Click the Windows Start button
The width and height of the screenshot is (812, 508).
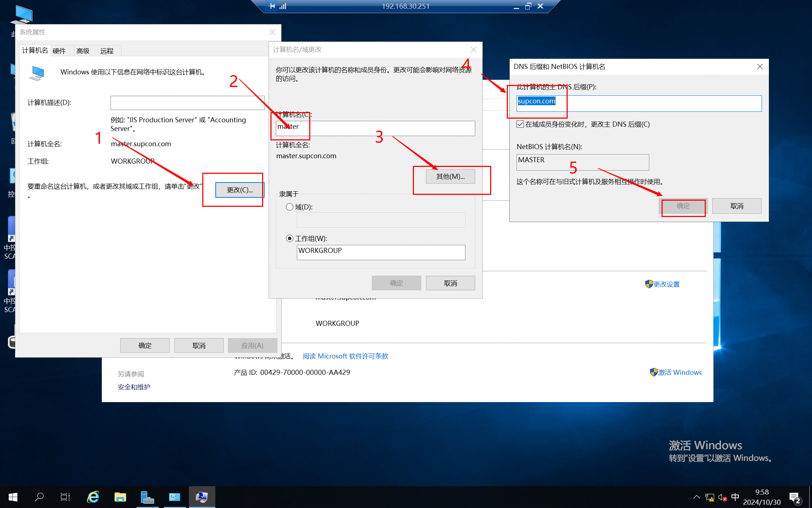click(13, 497)
